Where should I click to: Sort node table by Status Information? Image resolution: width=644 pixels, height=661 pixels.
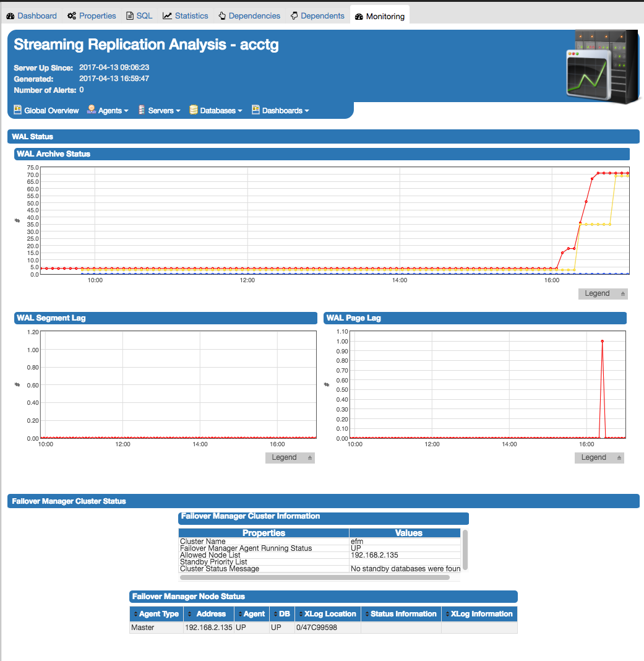401,614
